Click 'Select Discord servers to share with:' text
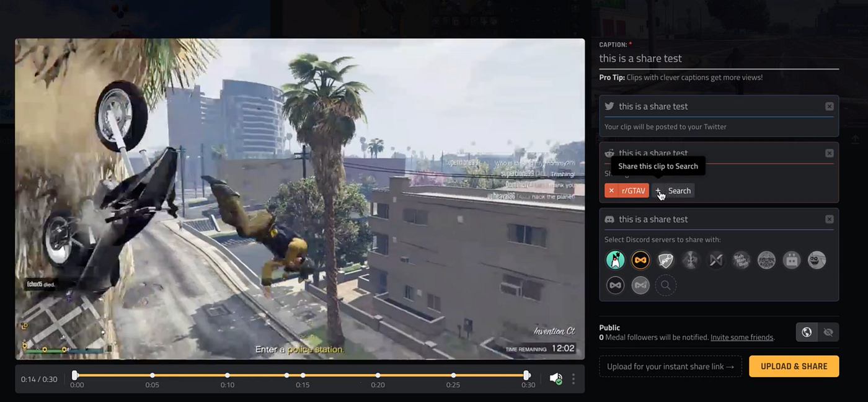The height and width of the screenshot is (402, 868). (x=663, y=239)
